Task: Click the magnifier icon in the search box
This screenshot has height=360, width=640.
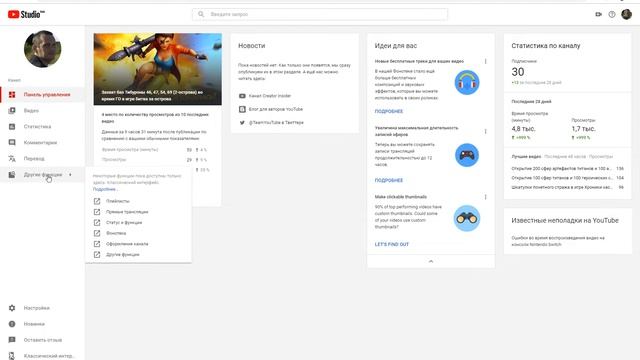Action: (x=201, y=14)
